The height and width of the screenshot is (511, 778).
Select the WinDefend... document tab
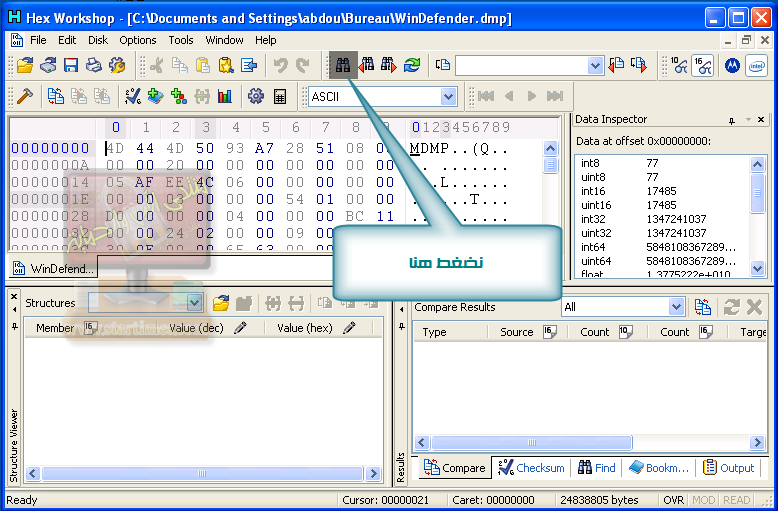point(53,268)
